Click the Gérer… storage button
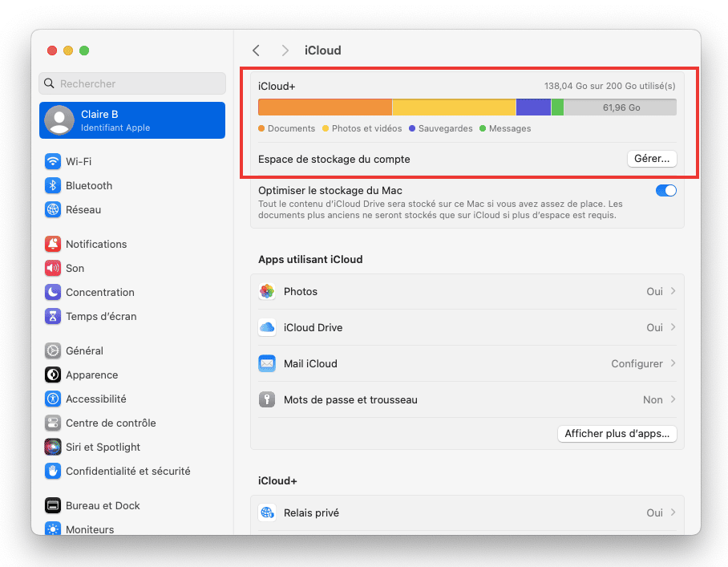This screenshot has width=728, height=567. coord(652,159)
